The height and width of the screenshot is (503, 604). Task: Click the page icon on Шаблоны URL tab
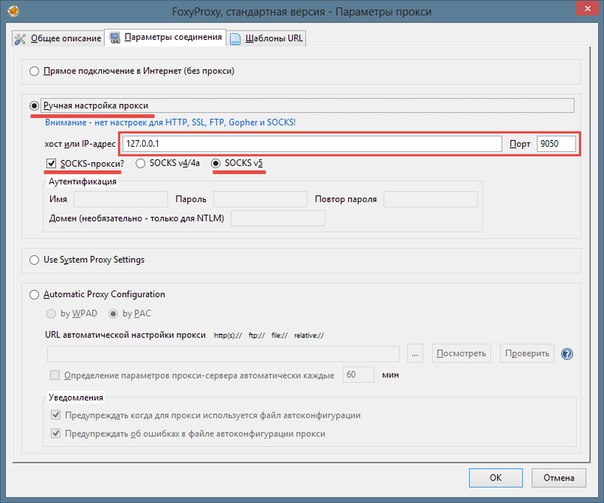(x=235, y=39)
